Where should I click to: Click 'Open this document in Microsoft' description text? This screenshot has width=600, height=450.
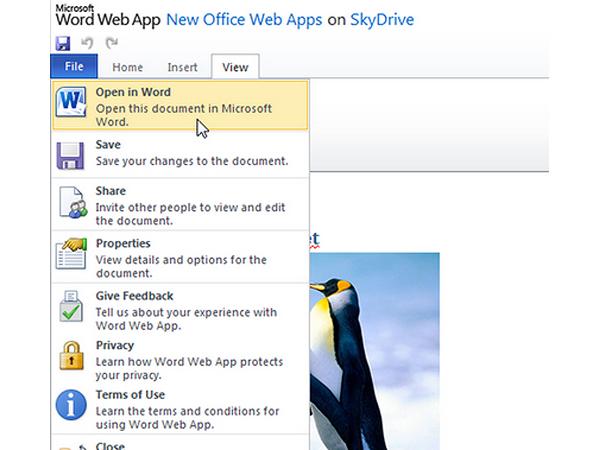(x=184, y=109)
